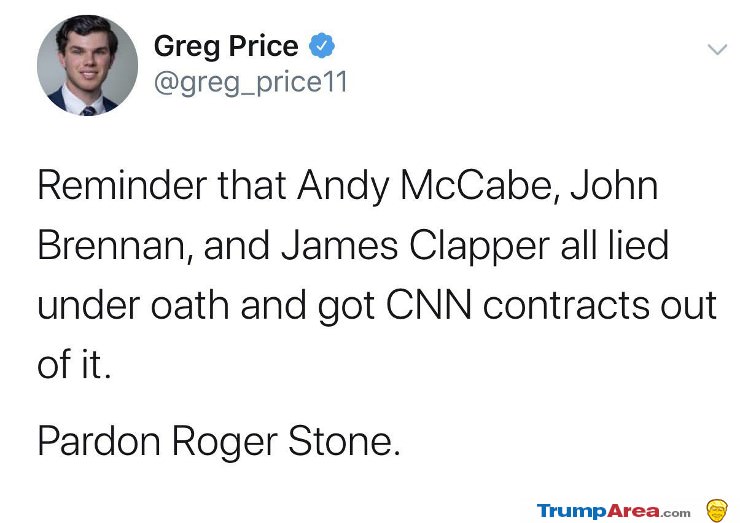Screen dimensions: 740x523
Task: Click the ".com" text in the watermark
Action: (675, 513)
